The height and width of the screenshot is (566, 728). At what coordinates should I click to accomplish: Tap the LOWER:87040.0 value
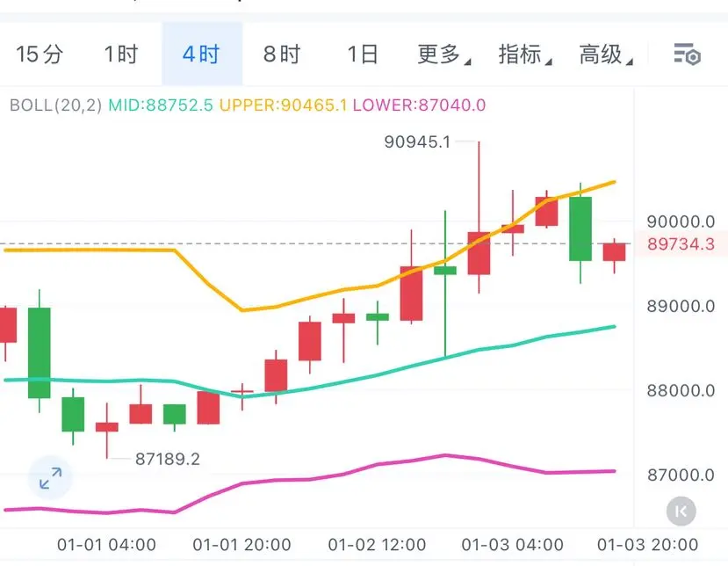(x=419, y=105)
